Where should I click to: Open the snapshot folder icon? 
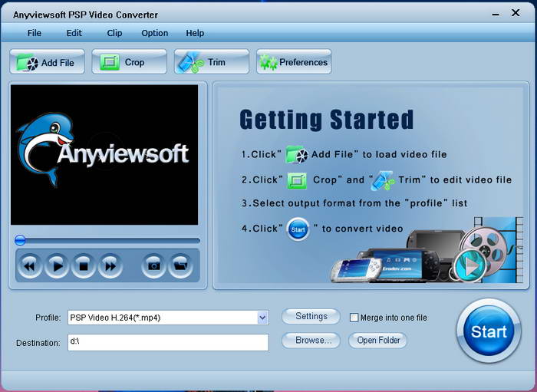click(180, 265)
